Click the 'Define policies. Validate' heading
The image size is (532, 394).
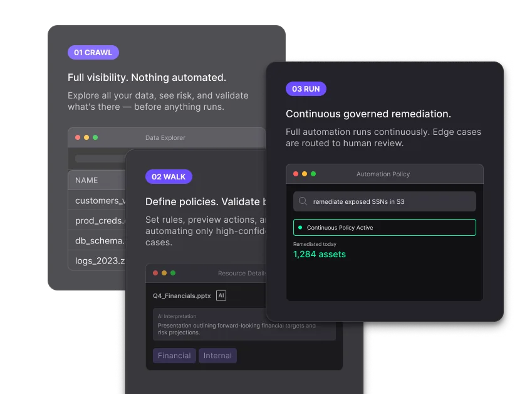pyautogui.click(x=206, y=202)
